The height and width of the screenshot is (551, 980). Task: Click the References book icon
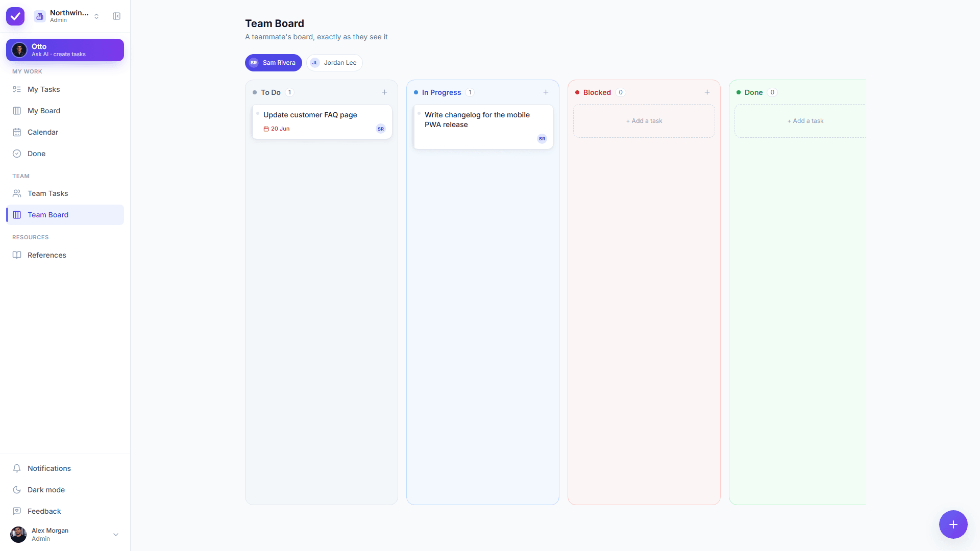tap(17, 255)
